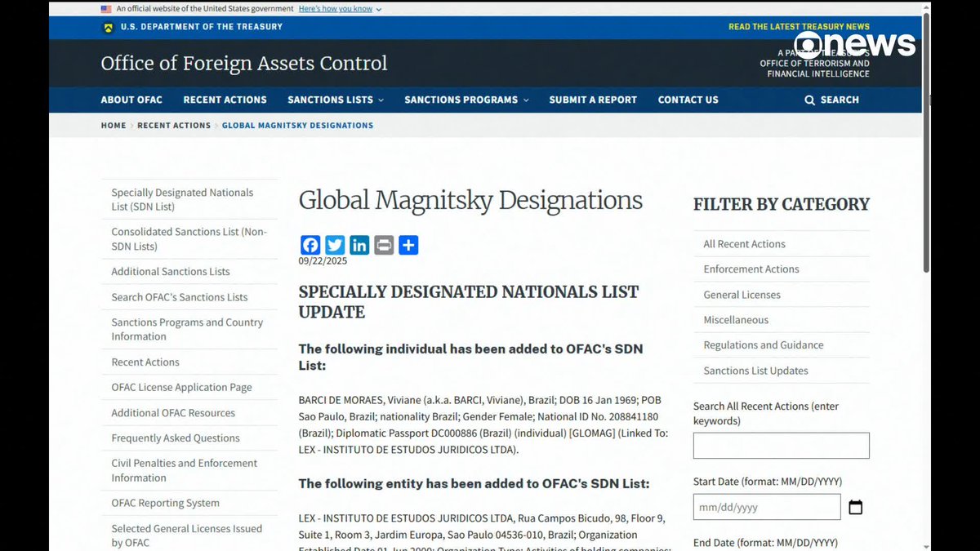Open Submit a Report menu item
Image resolution: width=980 pixels, height=551 pixels.
pyautogui.click(x=593, y=100)
